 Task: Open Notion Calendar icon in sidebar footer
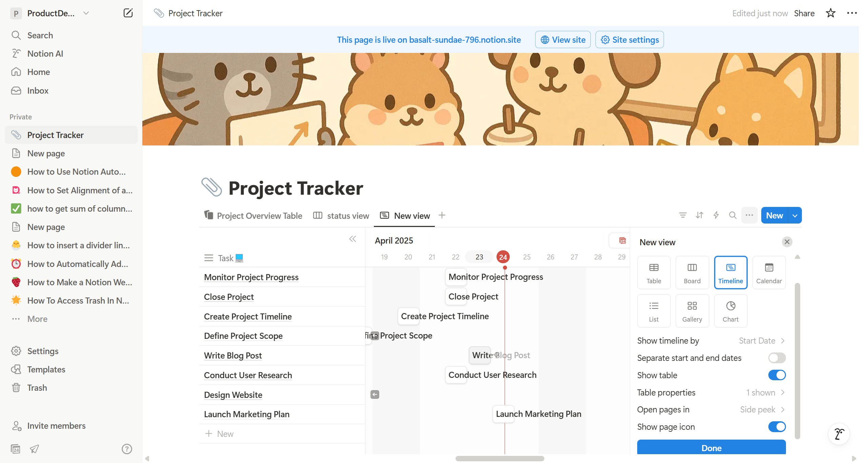(16, 449)
